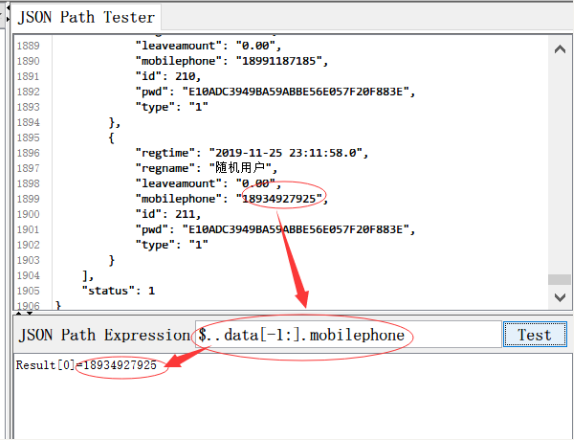Click the vertical scrollbar thumb in JSON pane
The image size is (574, 440).
click(x=559, y=279)
